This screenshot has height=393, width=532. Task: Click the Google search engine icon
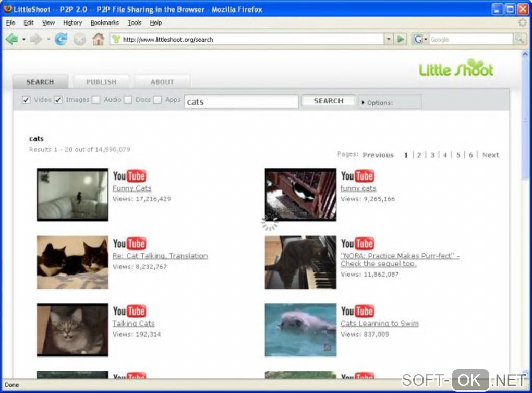[417, 39]
